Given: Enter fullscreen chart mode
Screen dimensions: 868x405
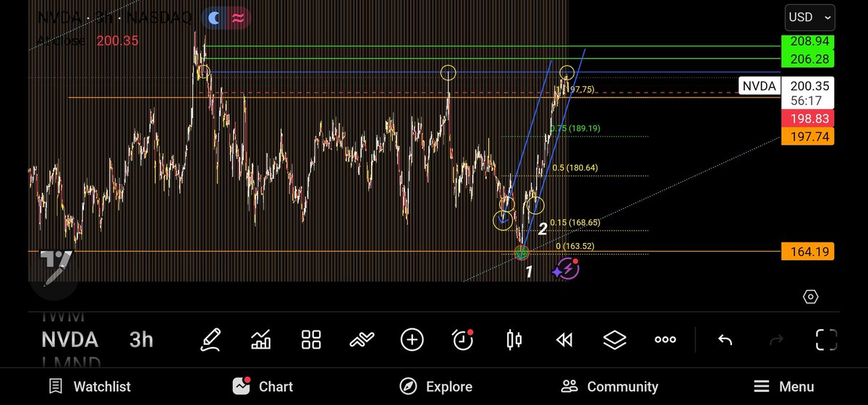Looking at the screenshot, I should 826,339.
